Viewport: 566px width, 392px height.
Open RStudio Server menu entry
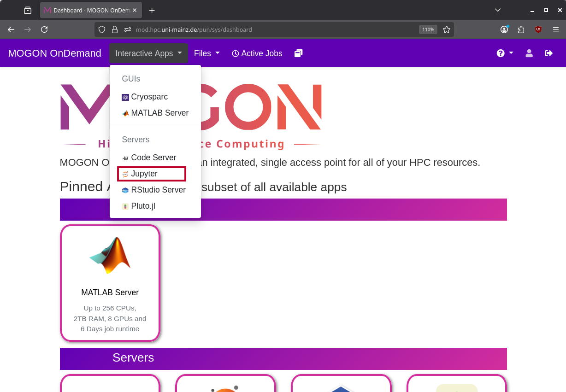155,190
